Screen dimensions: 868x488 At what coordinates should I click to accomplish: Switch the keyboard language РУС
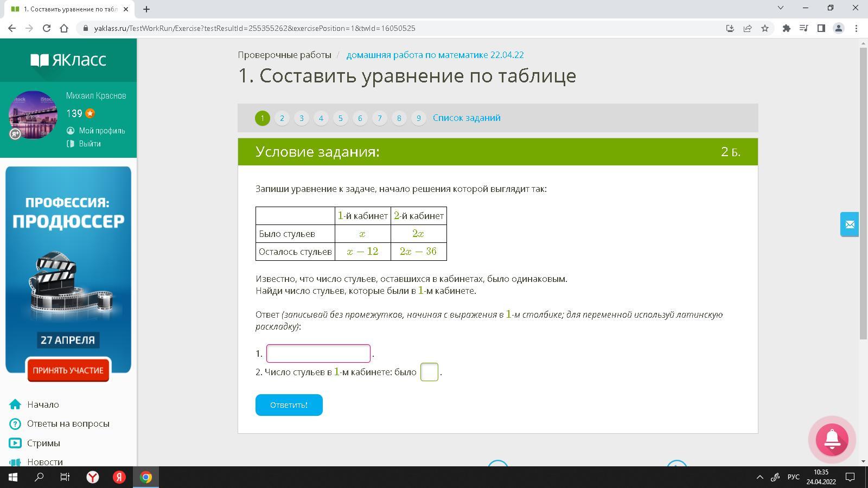794,477
